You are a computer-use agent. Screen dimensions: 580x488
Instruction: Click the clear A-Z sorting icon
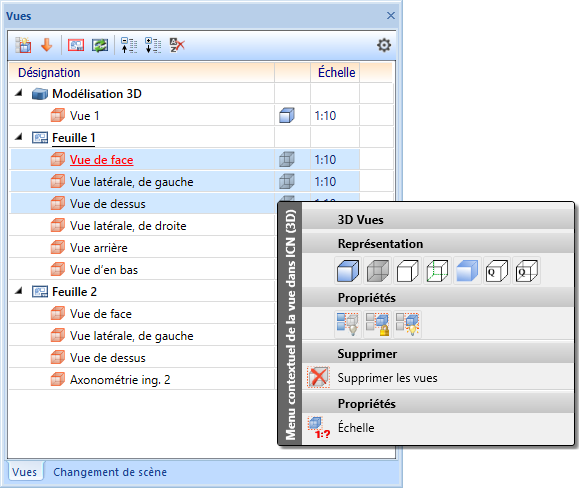(x=177, y=46)
